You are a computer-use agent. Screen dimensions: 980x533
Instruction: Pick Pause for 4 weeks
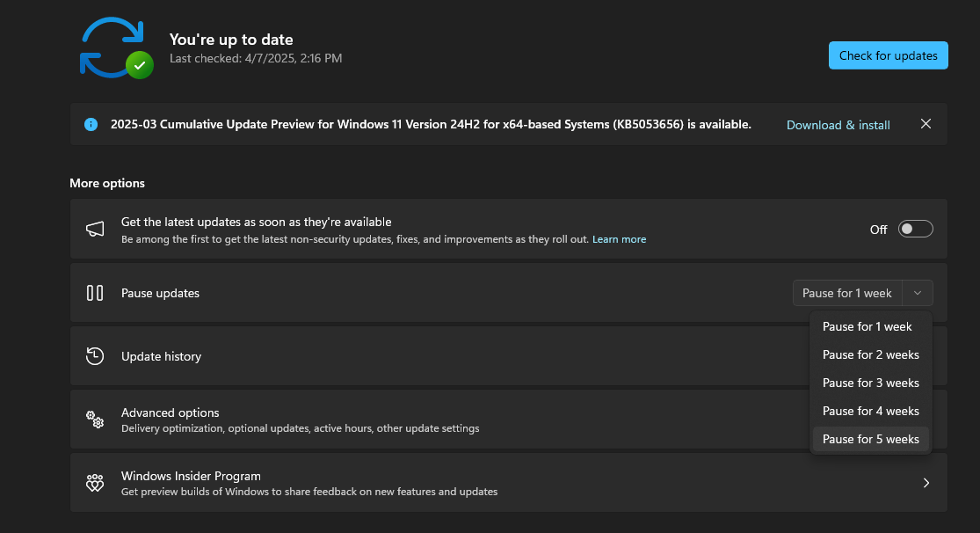coord(870,411)
